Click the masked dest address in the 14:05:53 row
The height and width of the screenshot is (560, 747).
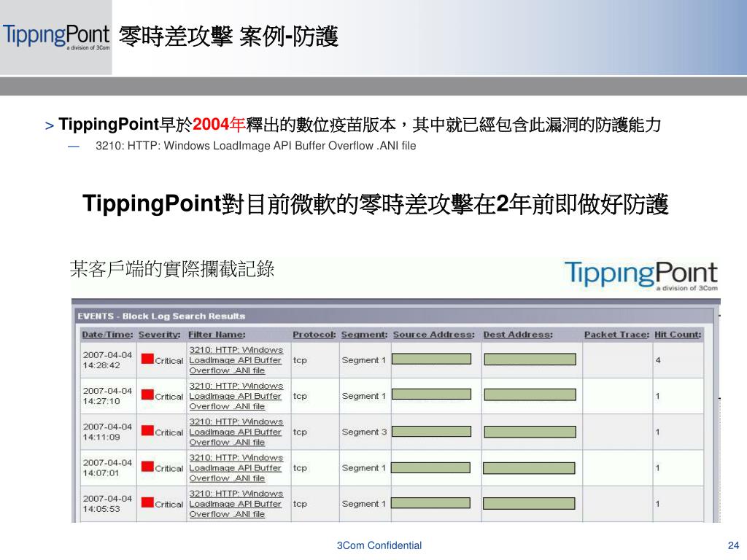[529, 503]
